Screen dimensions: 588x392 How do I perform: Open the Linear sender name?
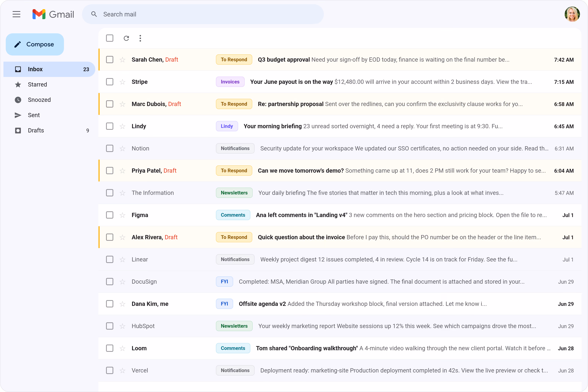tap(140, 260)
